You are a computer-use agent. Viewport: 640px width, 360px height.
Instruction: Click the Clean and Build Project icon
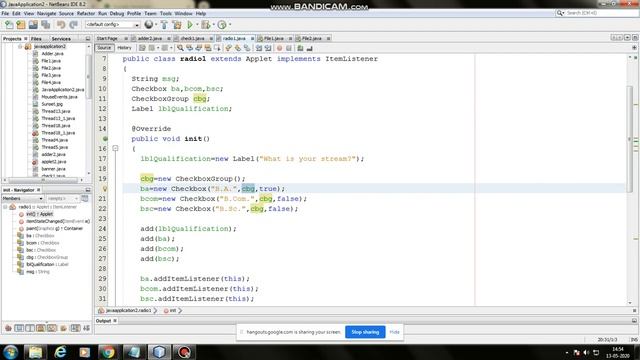pyautogui.click(x=177, y=25)
